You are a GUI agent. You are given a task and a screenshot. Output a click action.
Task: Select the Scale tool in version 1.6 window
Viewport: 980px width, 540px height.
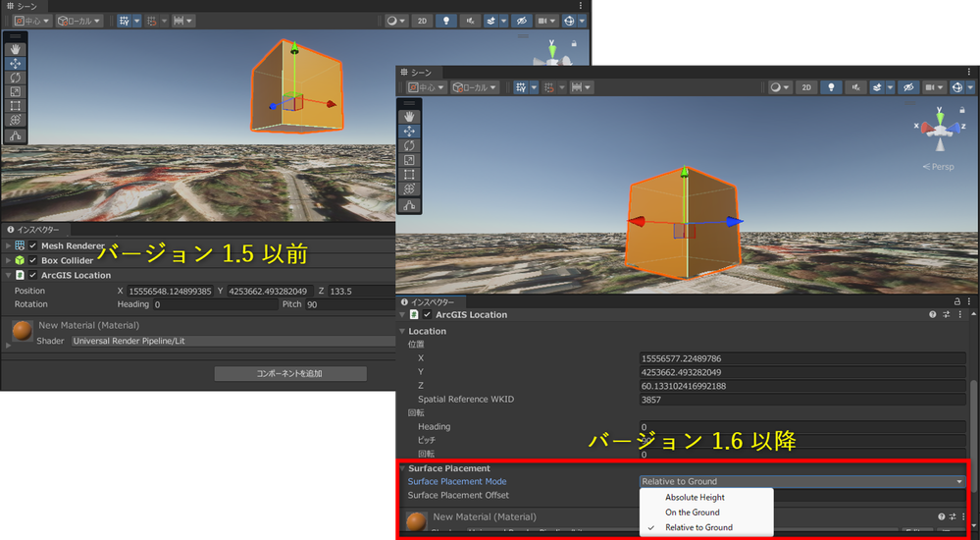409,160
